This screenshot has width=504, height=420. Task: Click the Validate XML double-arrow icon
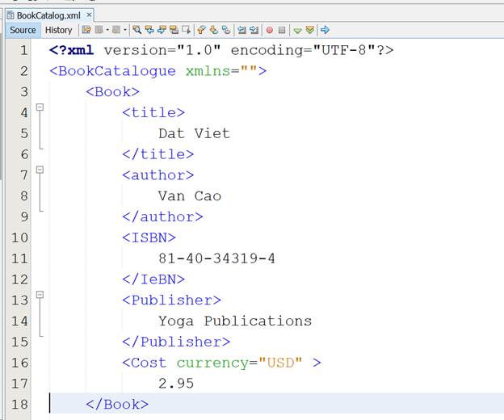(310, 30)
